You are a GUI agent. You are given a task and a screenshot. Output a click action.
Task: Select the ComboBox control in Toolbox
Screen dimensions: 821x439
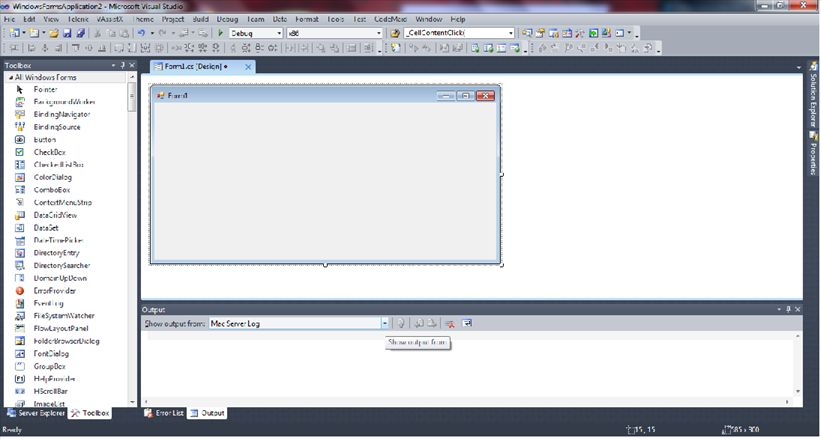68,190
